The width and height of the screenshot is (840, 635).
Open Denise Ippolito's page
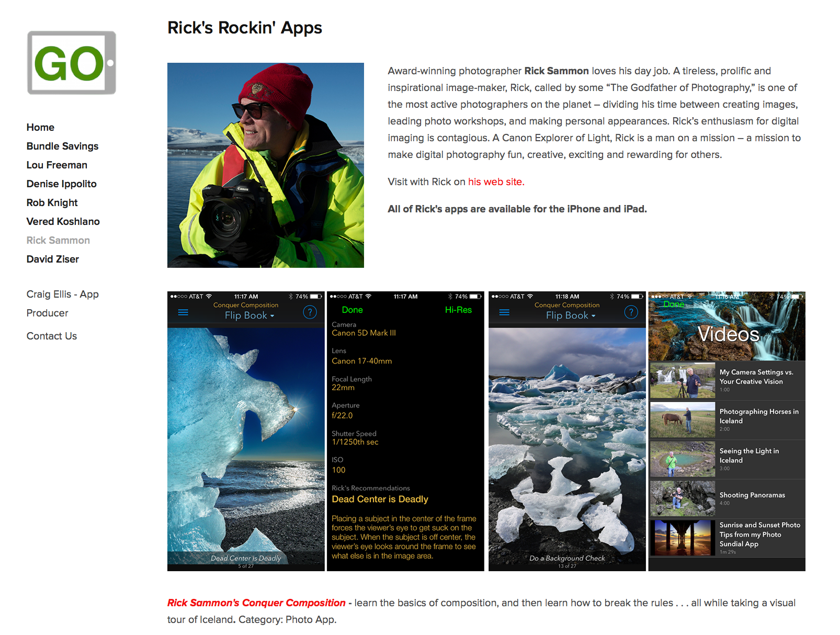(x=62, y=184)
